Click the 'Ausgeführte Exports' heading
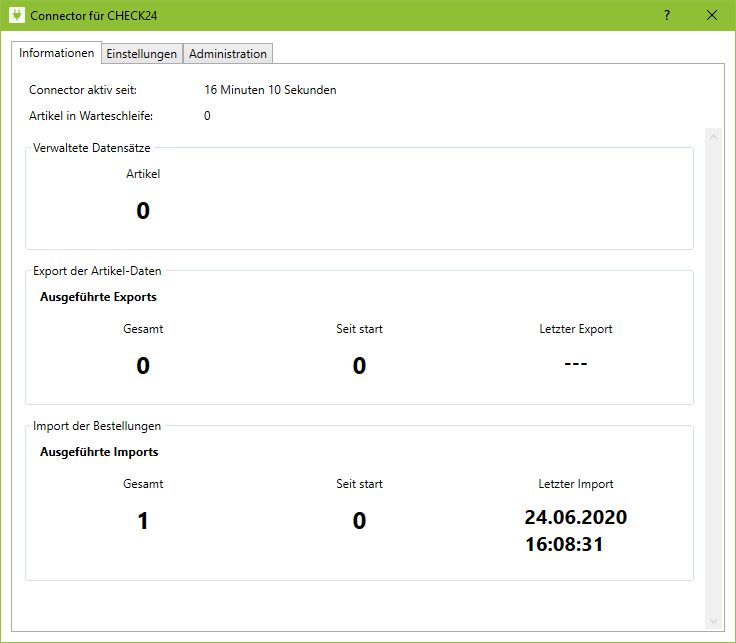 (x=98, y=297)
